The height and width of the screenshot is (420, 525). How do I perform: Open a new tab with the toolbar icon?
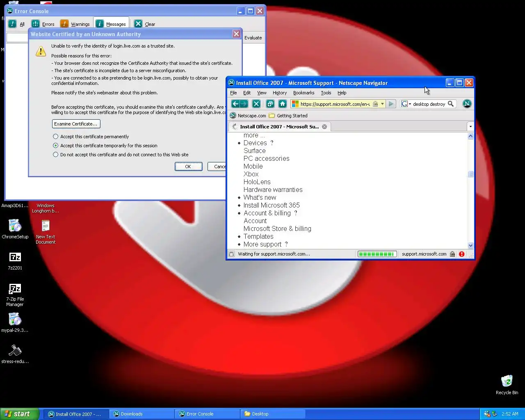270,104
